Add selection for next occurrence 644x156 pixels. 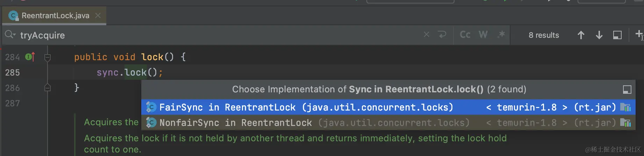click(639, 35)
